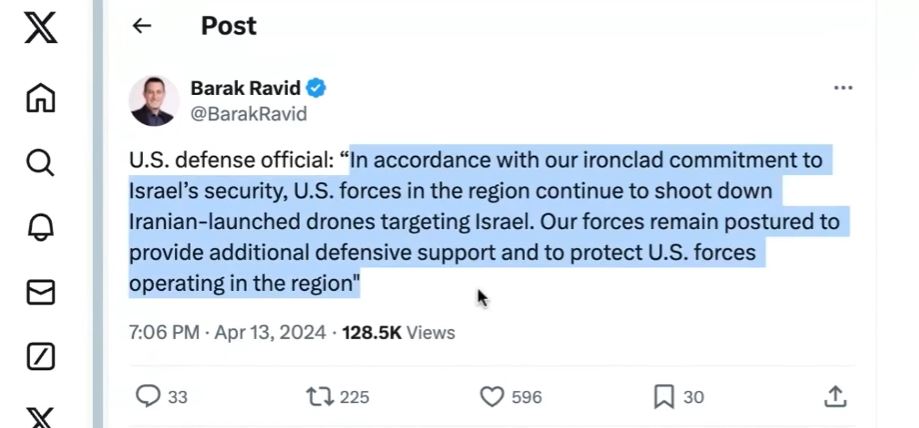919x428 pixels.
Task: Click the @BarakRavid handle
Action: [248, 114]
